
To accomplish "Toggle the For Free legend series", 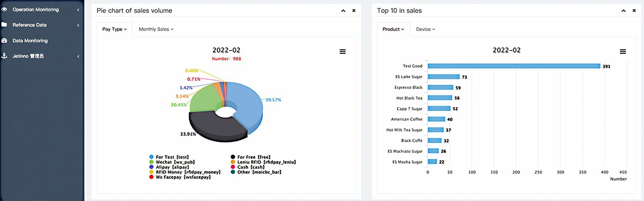I will [x=250, y=157].
